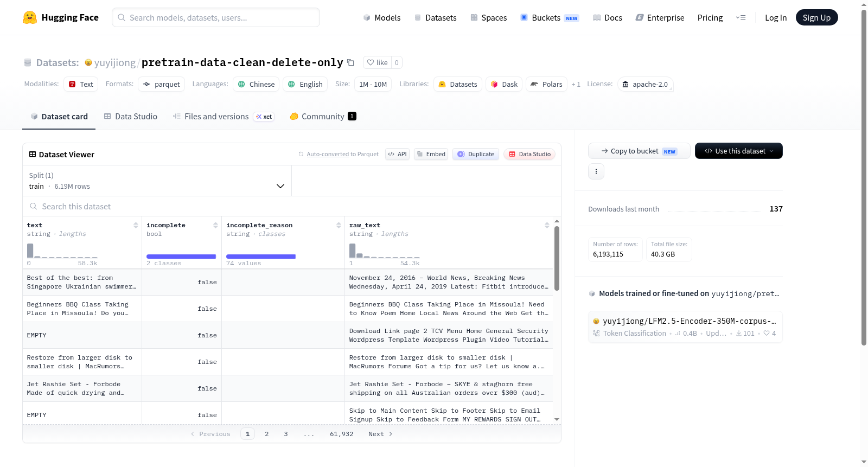Screen dimensions: 868x467
Task: Click the Sign Up button
Action: [x=816, y=17]
